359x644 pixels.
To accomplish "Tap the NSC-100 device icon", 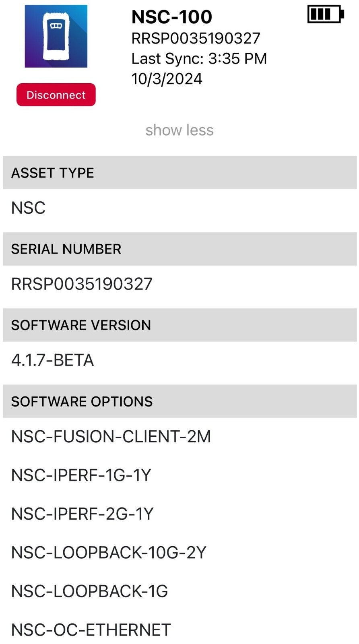I will (x=56, y=36).
